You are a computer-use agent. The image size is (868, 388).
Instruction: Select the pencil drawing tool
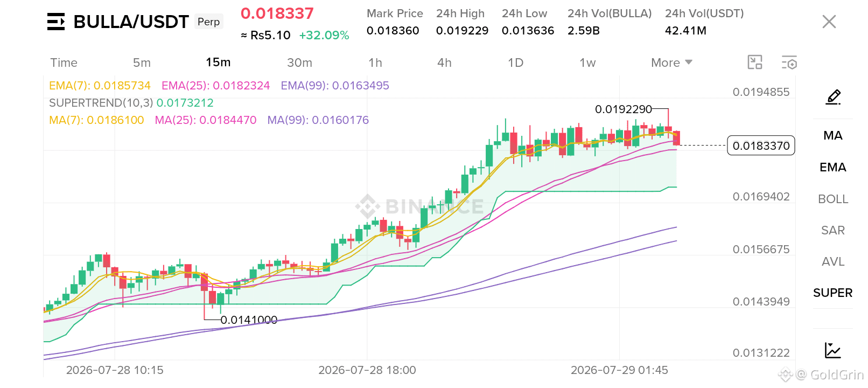[x=833, y=97]
